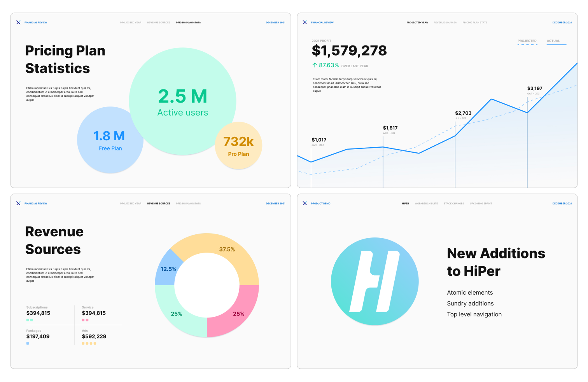Click the round HiPer H logo
This screenshot has width=588, height=382.
374,281
